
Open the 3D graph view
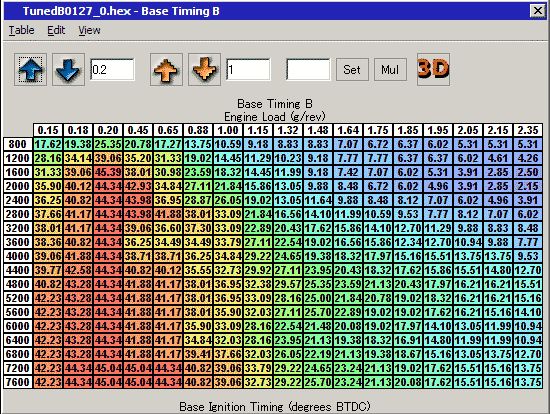[434, 69]
